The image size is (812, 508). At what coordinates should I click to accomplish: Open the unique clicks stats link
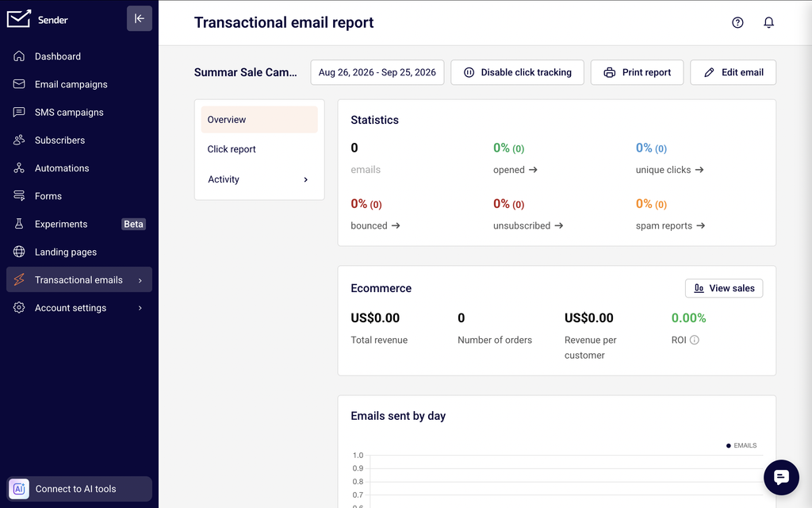click(x=669, y=170)
